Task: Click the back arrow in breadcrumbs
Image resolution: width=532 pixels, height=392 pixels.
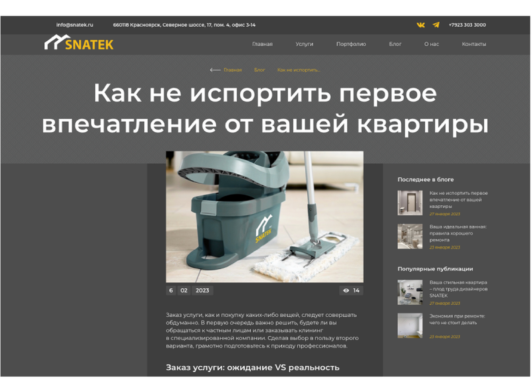Action: point(215,70)
